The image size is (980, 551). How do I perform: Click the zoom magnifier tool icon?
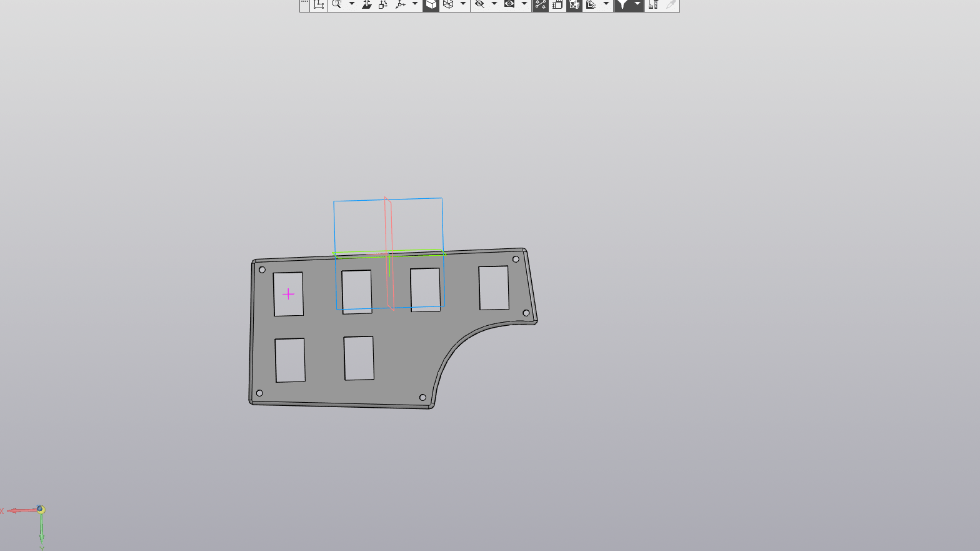tap(336, 4)
